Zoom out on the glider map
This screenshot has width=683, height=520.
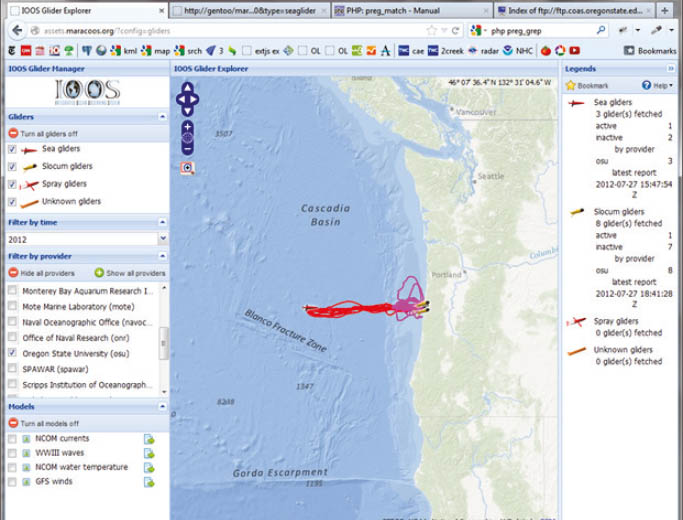point(188,148)
